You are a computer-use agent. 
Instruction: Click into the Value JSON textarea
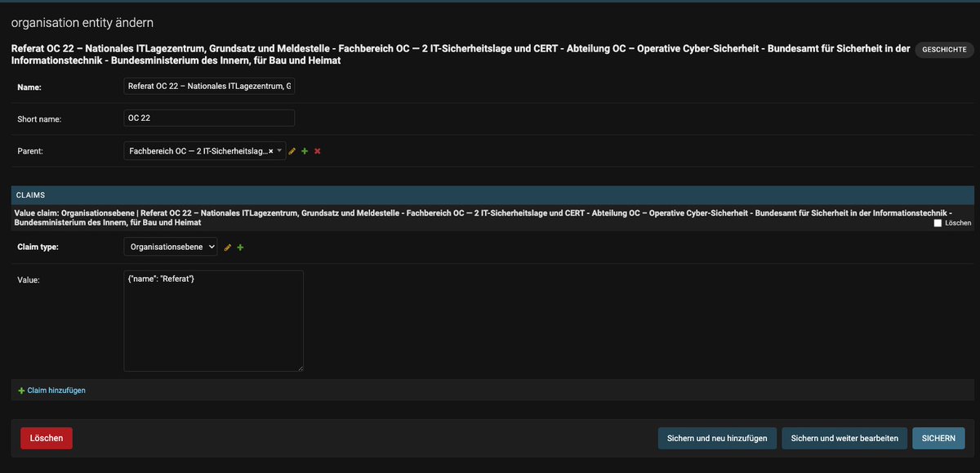coord(214,321)
